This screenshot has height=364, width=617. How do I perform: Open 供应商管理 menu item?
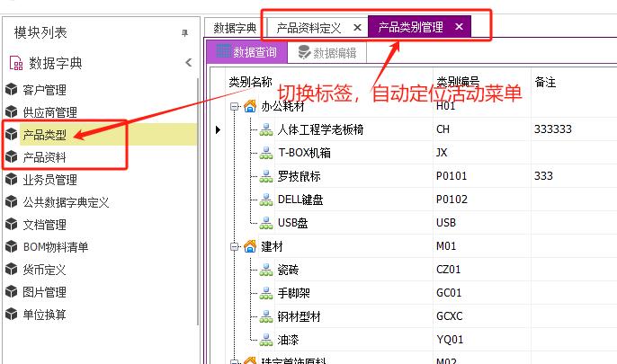click(50, 112)
